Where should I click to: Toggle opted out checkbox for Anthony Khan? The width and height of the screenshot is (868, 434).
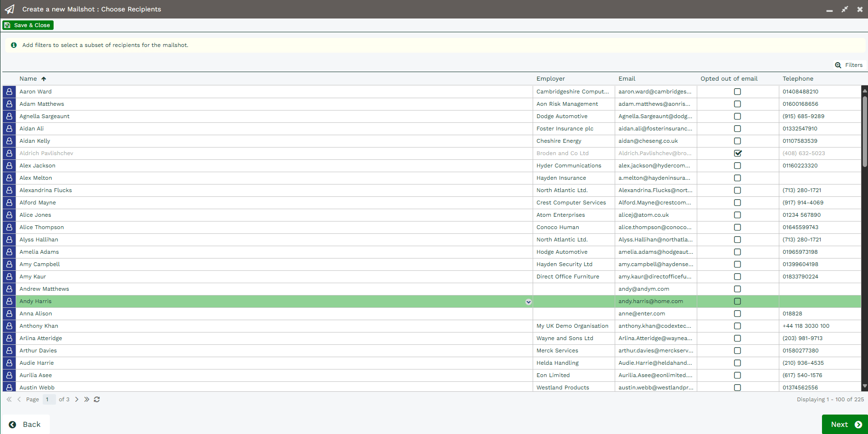click(738, 326)
